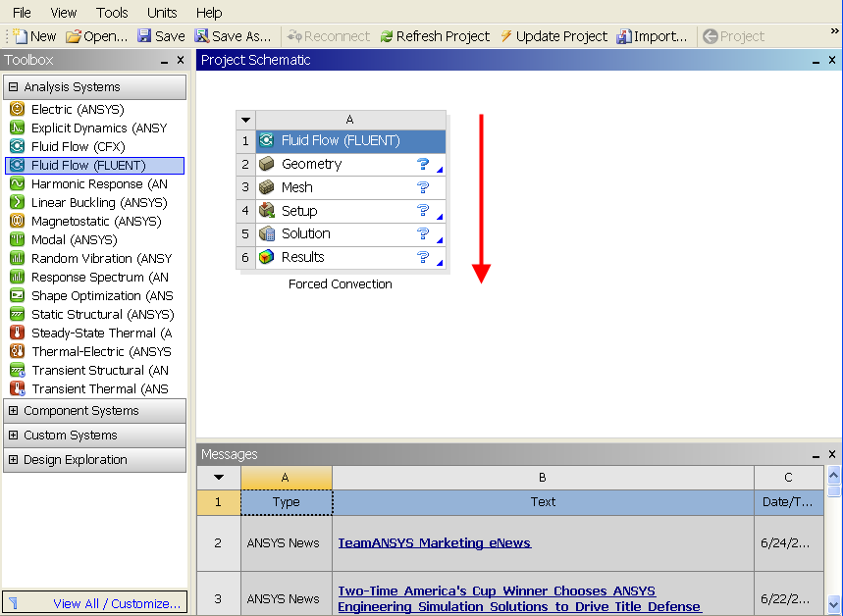Select Fluid Flow (CFX) icon
843x616 pixels.
tap(18, 146)
